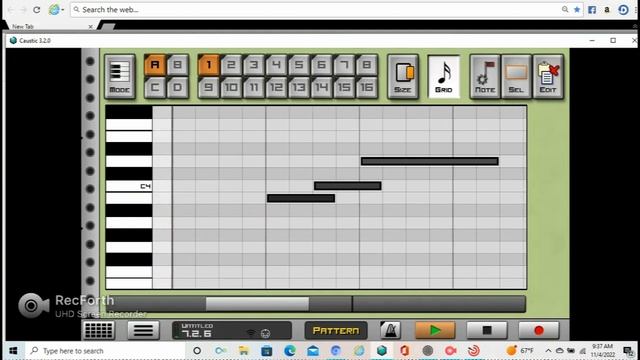Open the weather widget showing 67°F

point(520,351)
